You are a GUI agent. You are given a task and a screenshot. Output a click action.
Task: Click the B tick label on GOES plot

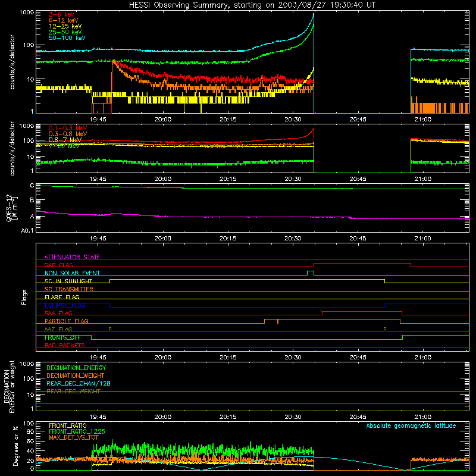point(32,201)
